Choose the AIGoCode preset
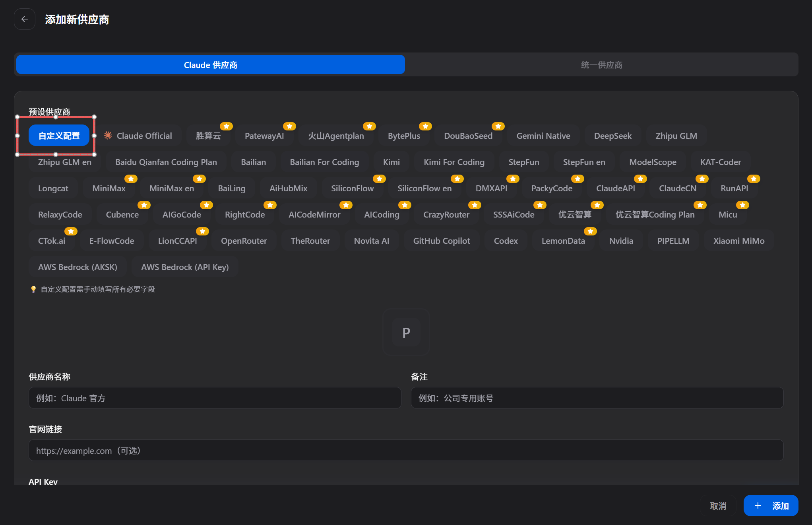 182,214
